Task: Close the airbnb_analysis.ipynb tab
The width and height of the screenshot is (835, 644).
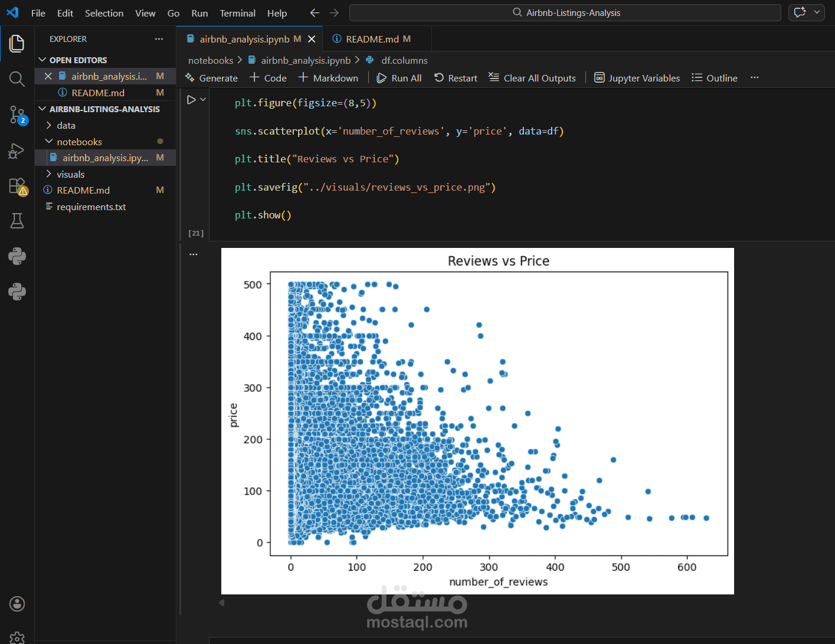Action: [x=312, y=39]
